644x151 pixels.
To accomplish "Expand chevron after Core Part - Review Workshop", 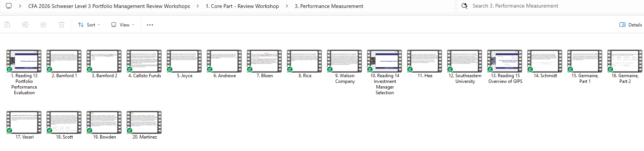I will pyautogui.click(x=287, y=6).
